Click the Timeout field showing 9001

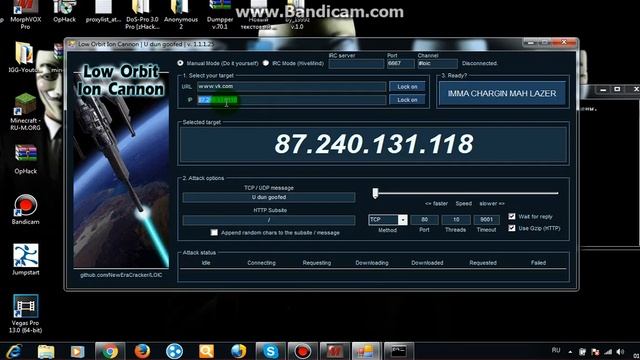[487, 220]
